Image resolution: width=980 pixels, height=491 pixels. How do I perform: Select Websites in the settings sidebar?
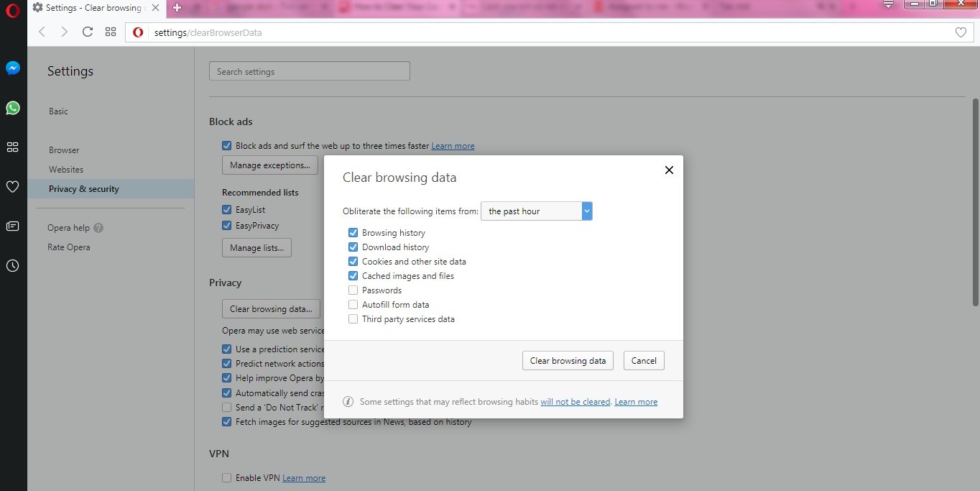[x=66, y=170]
